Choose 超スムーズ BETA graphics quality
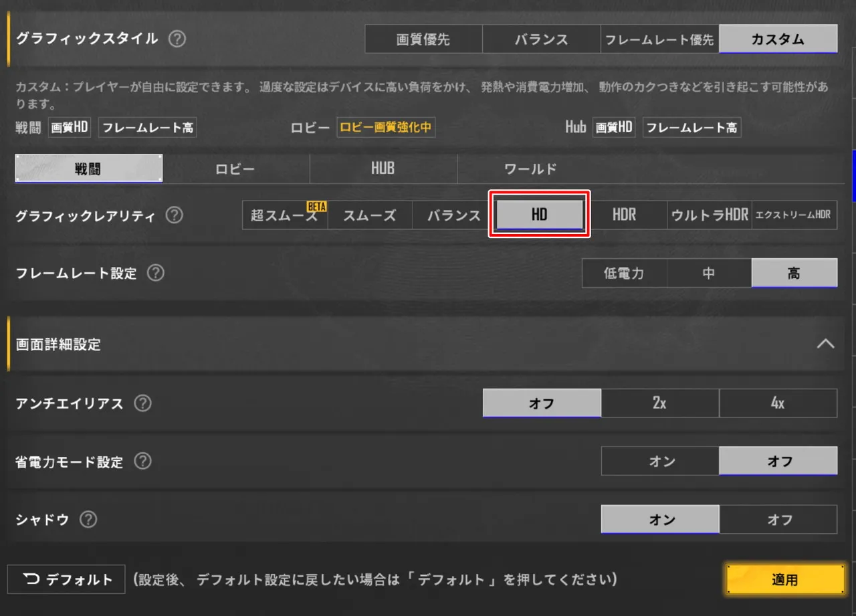Viewport: 856px width, 616px height. click(285, 215)
